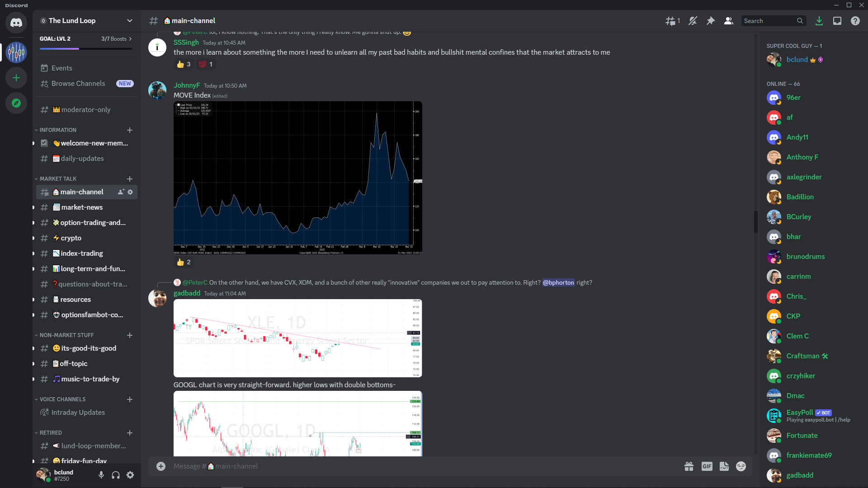This screenshot has height=488, width=868.
Task: Show pinned messages pin icon
Action: click(x=711, y=21)
